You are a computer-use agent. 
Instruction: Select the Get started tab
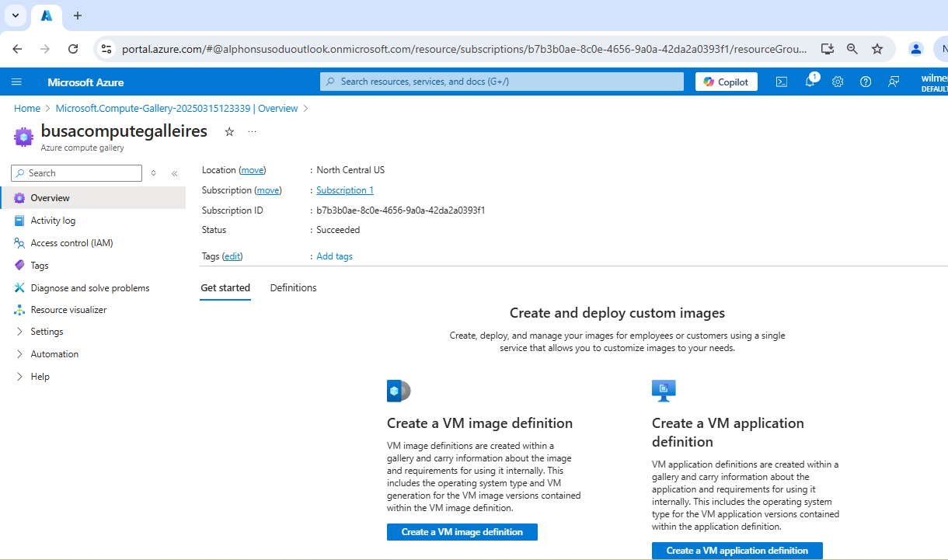click(x=225, y=288)
